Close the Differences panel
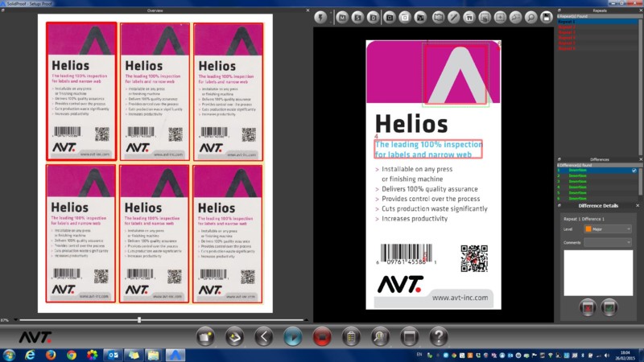The width and height of the screenshot is (644, 362). (x=640, y=159)
